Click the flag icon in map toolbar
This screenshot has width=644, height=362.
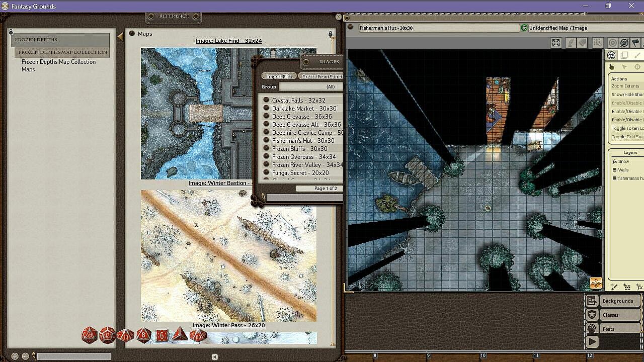(636, 43)
